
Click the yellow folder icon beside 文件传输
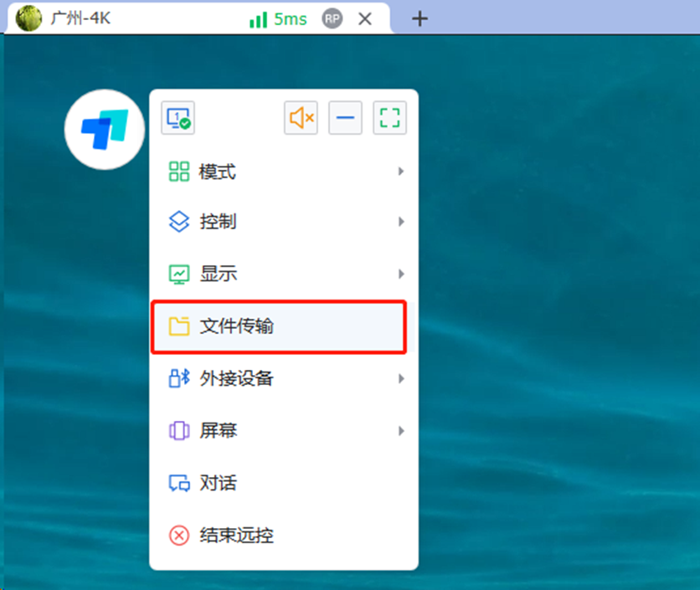178,326
